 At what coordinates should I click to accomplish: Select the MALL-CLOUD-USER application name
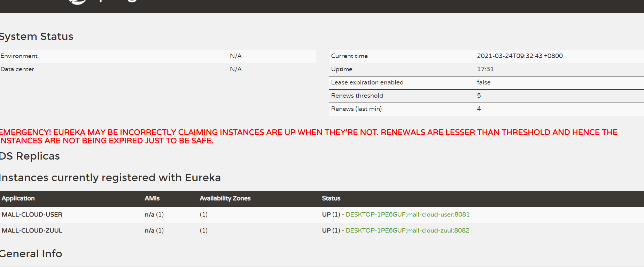(x=32, y=215)
